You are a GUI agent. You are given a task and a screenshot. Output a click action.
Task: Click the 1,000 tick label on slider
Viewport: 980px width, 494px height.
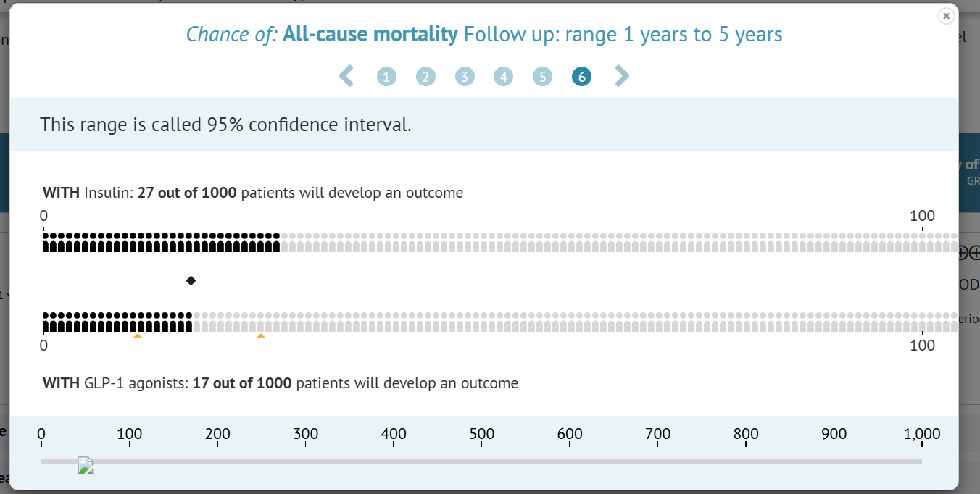(x=922, y=434)
